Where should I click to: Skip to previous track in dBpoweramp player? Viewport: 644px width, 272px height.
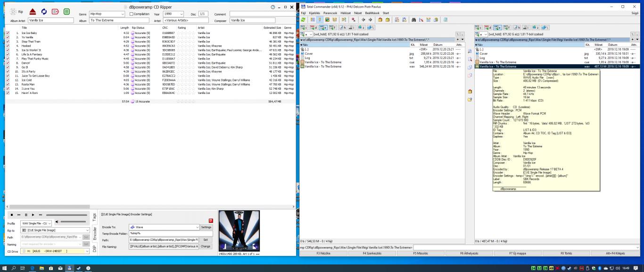[19, 215]
